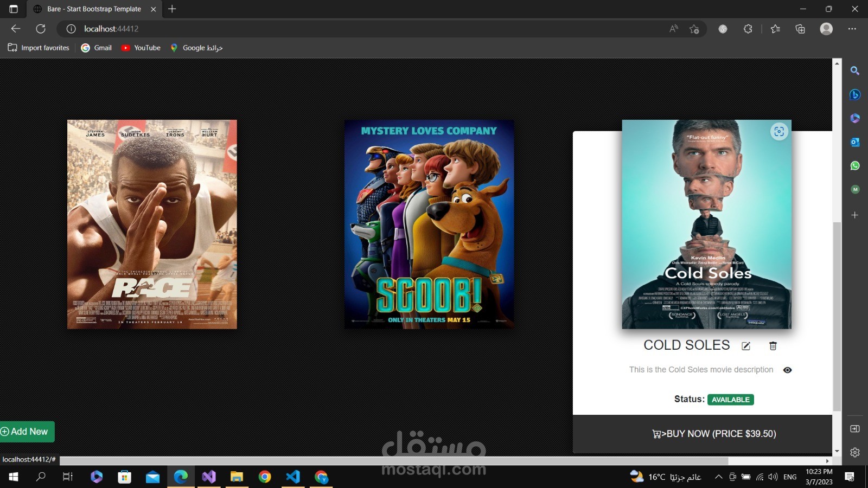Open Microsoft 365 in the sidebar

(x=855, y=118)
